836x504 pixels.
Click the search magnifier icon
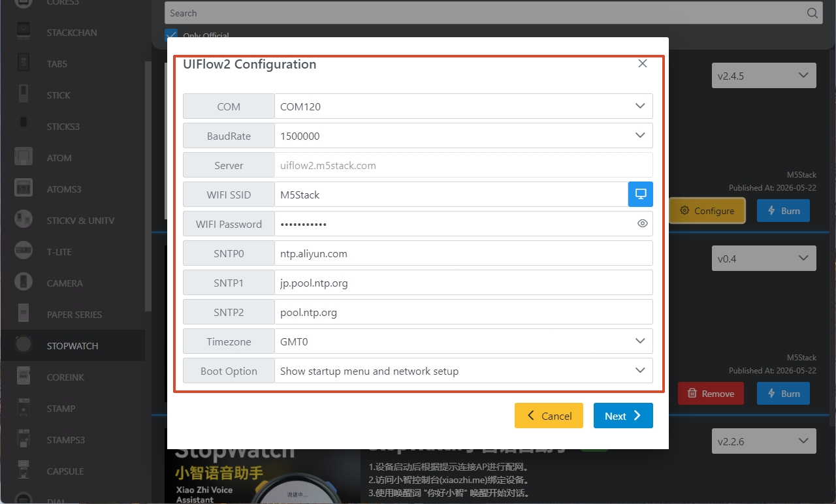812,13
